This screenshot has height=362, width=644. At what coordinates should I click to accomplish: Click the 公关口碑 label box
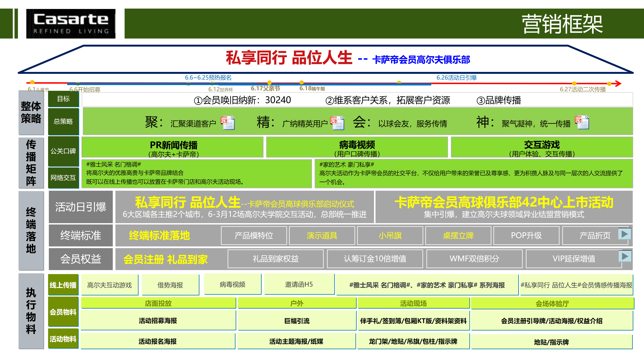click(64, 151)
